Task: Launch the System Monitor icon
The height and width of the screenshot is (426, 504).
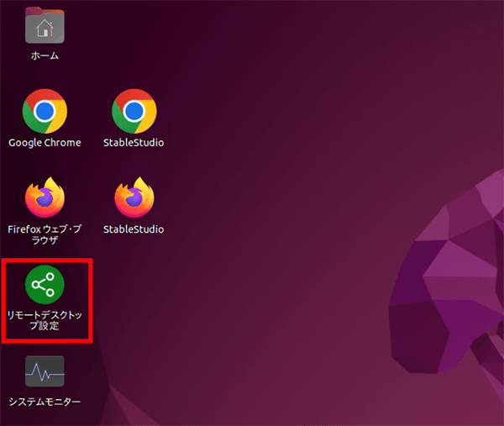Action: [45, 372]
